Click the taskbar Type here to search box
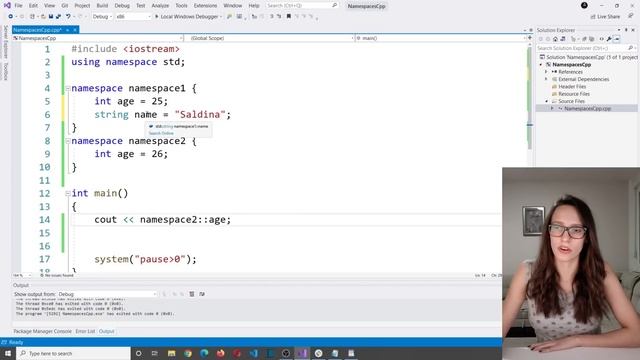Viewport: 640px width, 360px height. [73, 353]
